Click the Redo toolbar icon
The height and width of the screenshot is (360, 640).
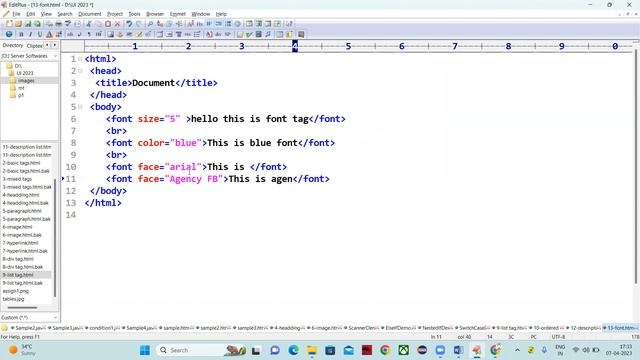point(139,24)
